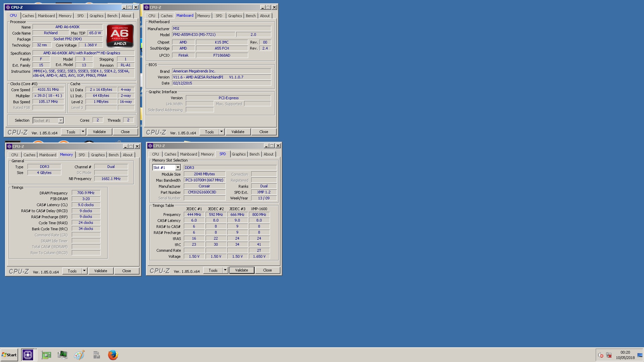This screenshot has width=644, height=362.
Task: Click the FSB:DRAM ratio 3:20
Action: pyautogui.click(x=86, y=199)
